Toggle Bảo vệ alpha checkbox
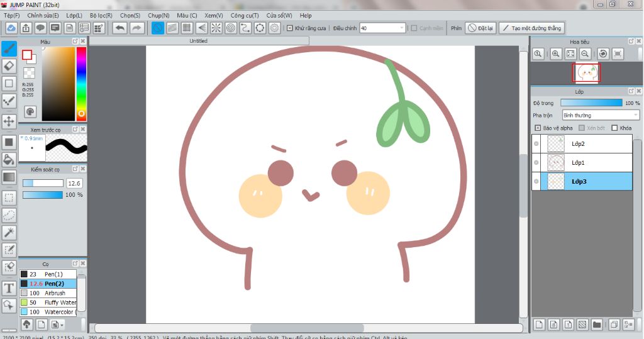This screenshot has height=339, width=644. click(x=538, y=128)
